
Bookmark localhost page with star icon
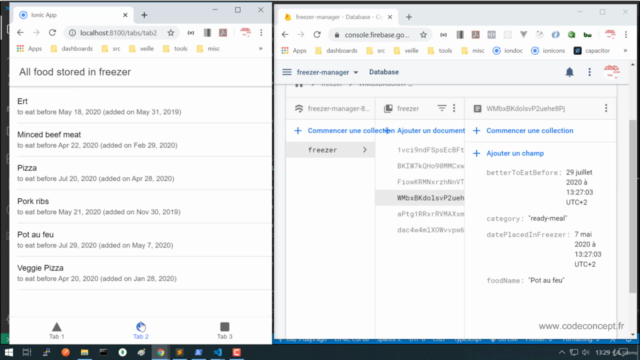click(171, 33)
